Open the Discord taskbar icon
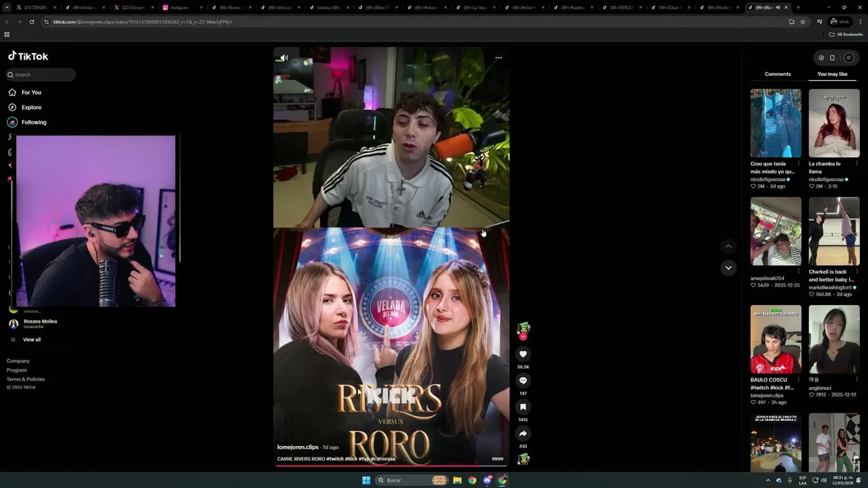 (x=488, y=480)
